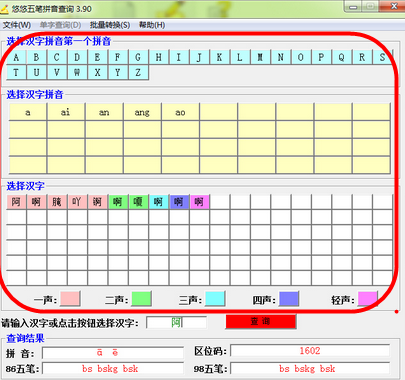Click the 区位码 result field showing 1602
405x380 pixels.
310,351
